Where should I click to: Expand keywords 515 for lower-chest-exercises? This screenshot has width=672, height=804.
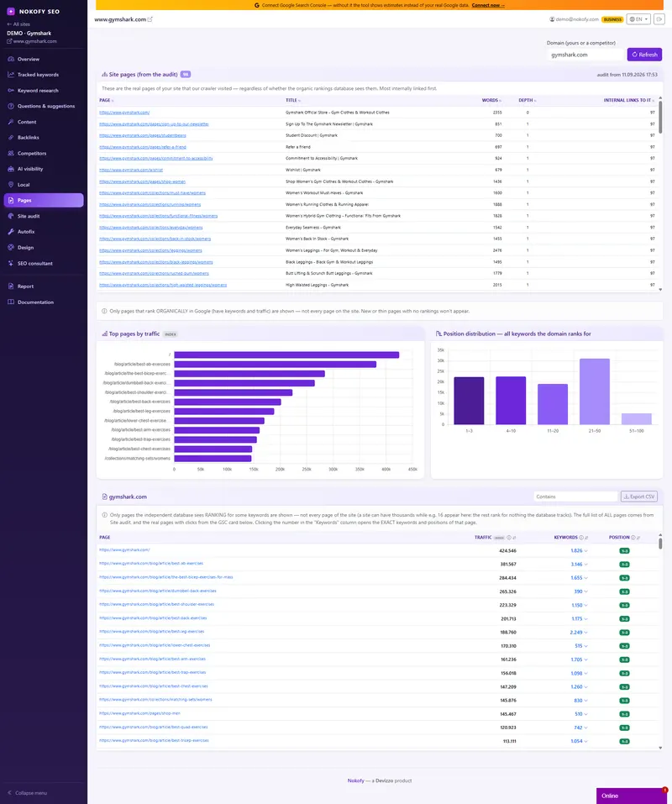pyautogui.click(x=580, y=646)
